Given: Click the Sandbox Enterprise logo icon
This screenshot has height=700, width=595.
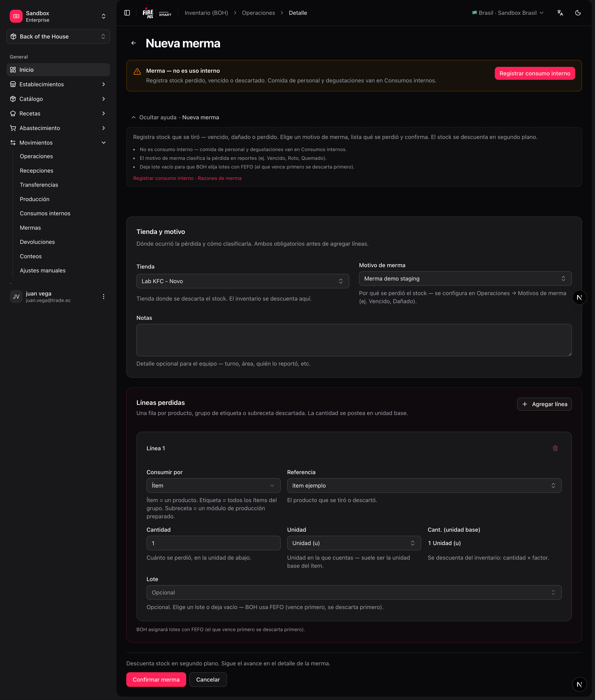Looking at the screenshot, I should pyautogui.click(x=16, y=16).
